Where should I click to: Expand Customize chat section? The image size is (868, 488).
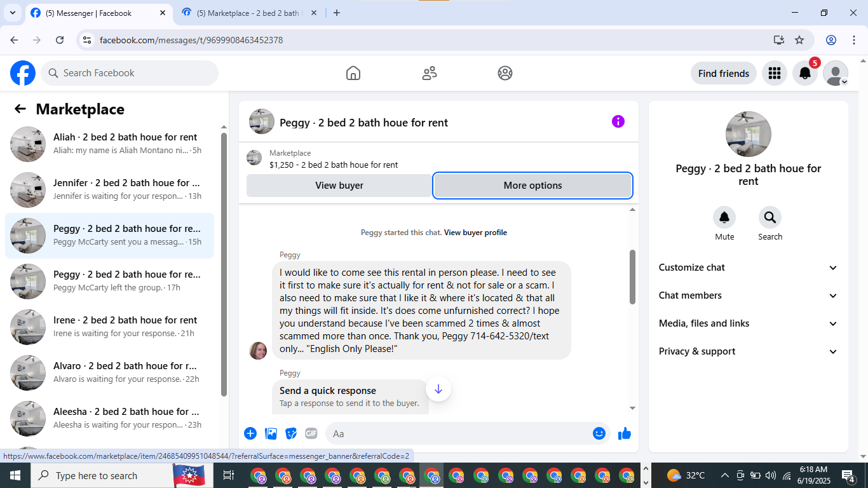(x=749, y=268)
